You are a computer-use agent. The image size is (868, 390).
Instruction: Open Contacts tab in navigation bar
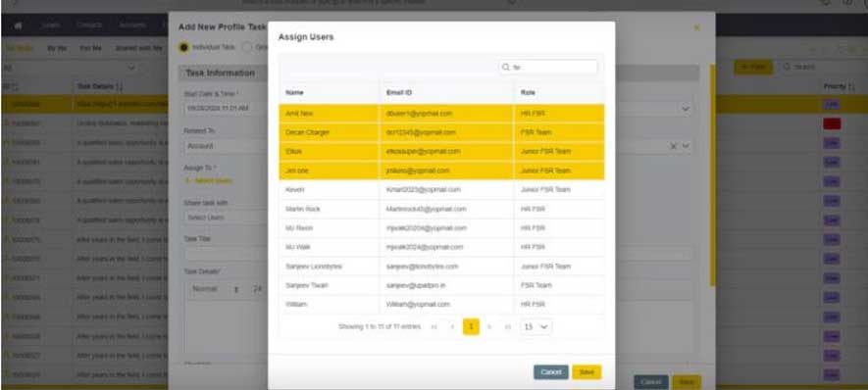click(x=89, y=25)
